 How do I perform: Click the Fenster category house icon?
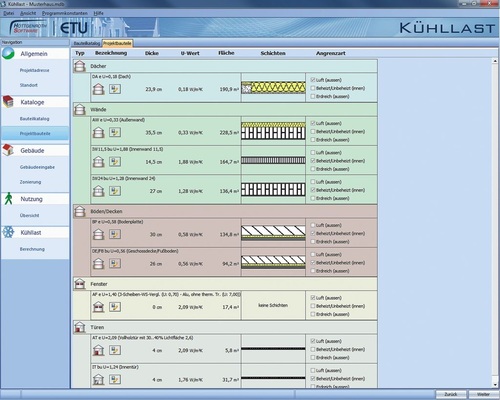(80, 284)
